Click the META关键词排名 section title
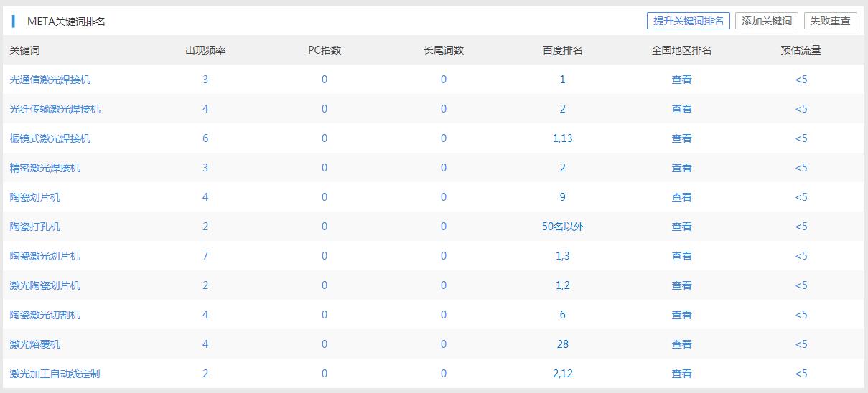 (66, 22)
